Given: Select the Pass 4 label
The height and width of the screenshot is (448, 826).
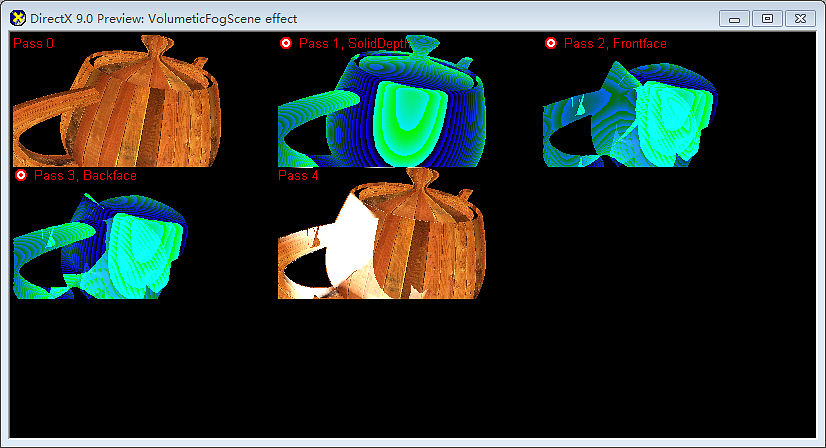Looking at the screenshot, I should (298, 176).
